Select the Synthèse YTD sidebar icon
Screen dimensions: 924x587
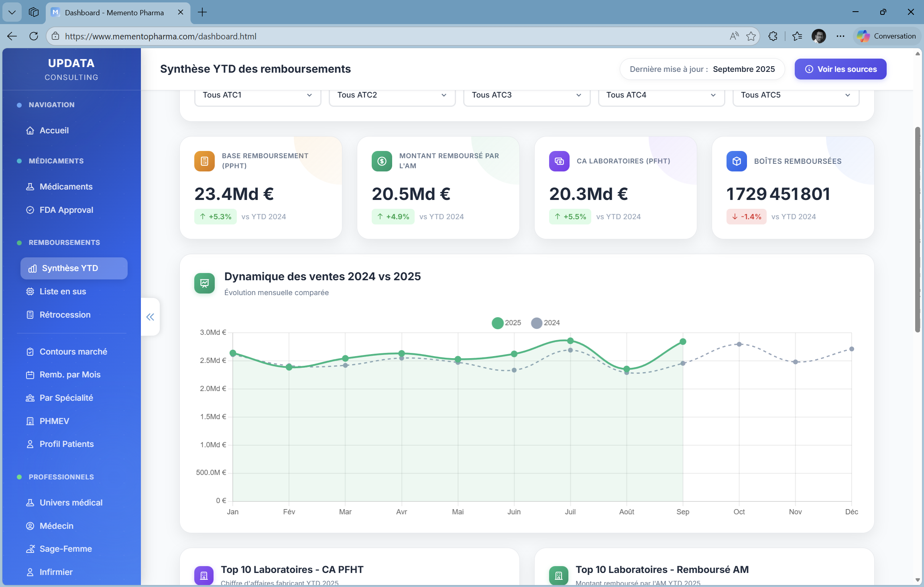pos(32,268)
